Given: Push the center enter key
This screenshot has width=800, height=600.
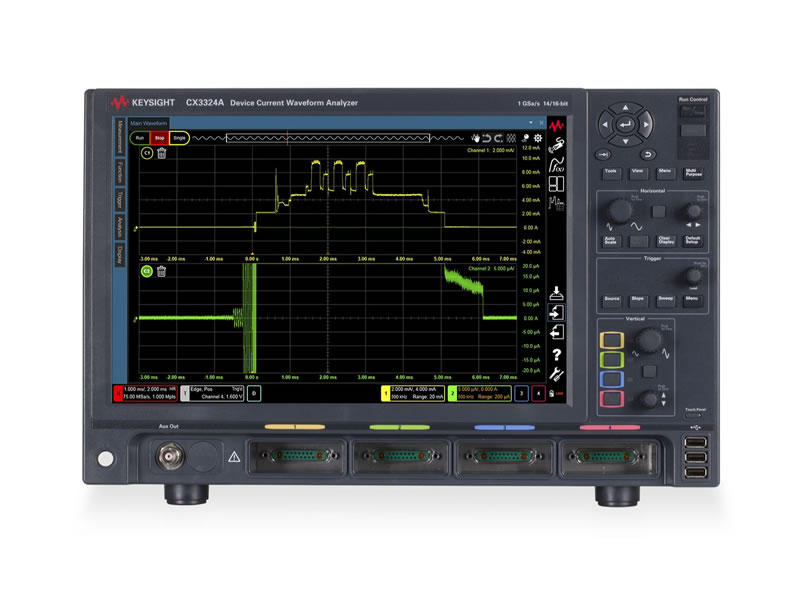Looking at the screenshot, I should 626,124.
